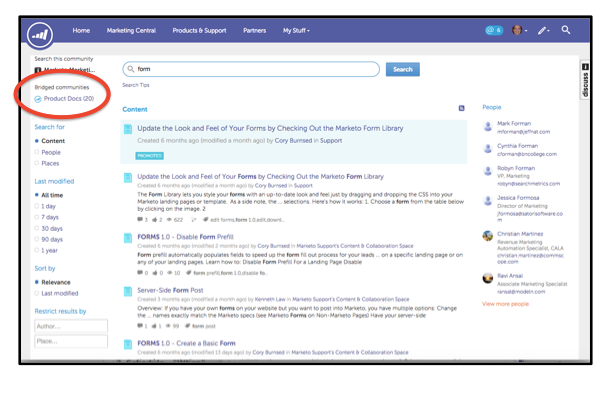The image size is (604, 395).
Task: Select the All time filter
Action: 37,195
